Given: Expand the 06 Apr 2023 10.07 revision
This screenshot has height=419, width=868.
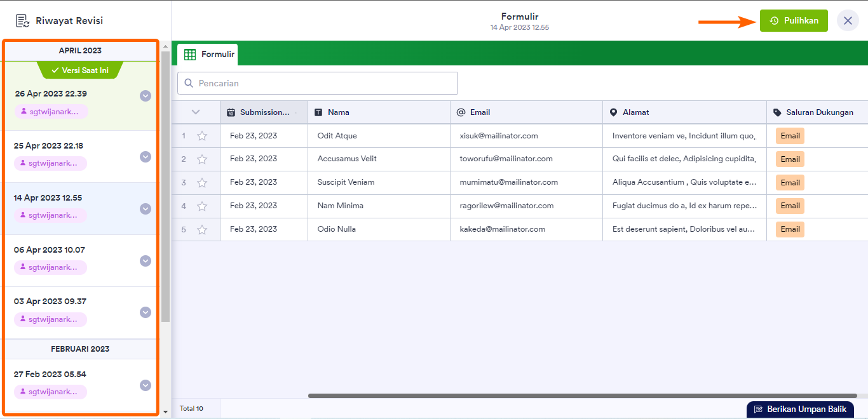Looking at the screenshot, I should [146, 261].
